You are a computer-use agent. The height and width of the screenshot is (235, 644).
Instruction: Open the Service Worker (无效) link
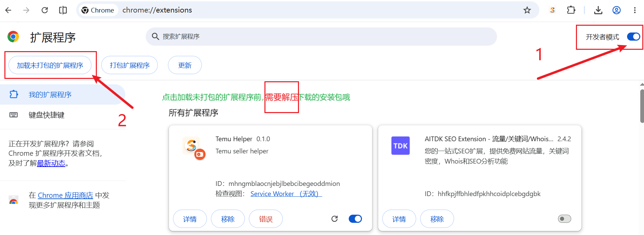pyautogui.click(x=286, y=194)
